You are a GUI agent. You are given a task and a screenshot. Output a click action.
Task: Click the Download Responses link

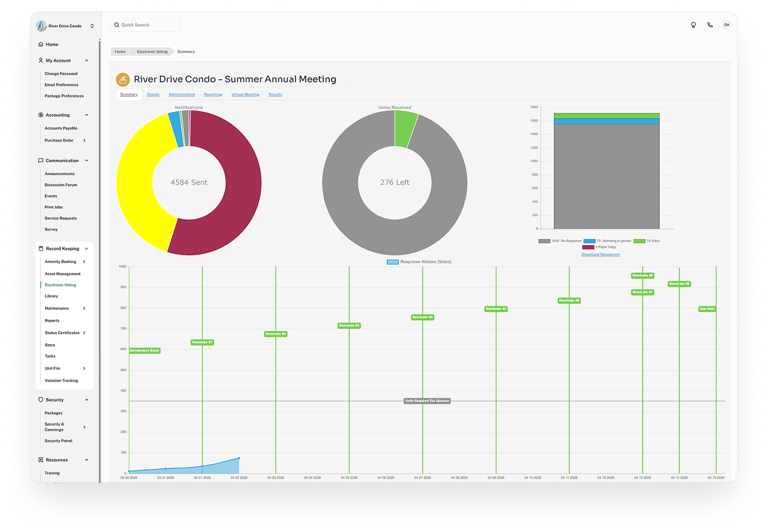pyautogui.click(x=600, y=255)
